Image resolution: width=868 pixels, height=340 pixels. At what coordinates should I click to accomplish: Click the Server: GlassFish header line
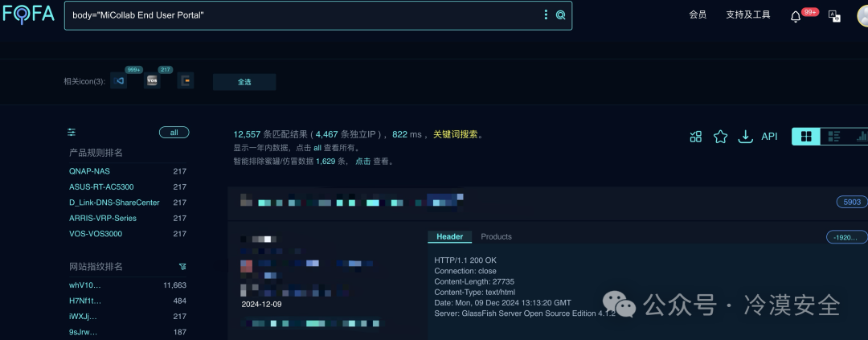coord(525,313)
